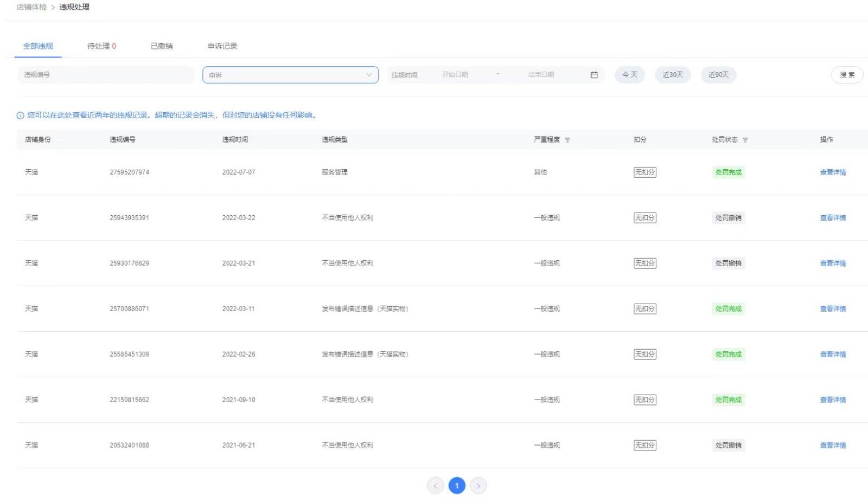Click 其他 severity cell

[x=540, y=172]
